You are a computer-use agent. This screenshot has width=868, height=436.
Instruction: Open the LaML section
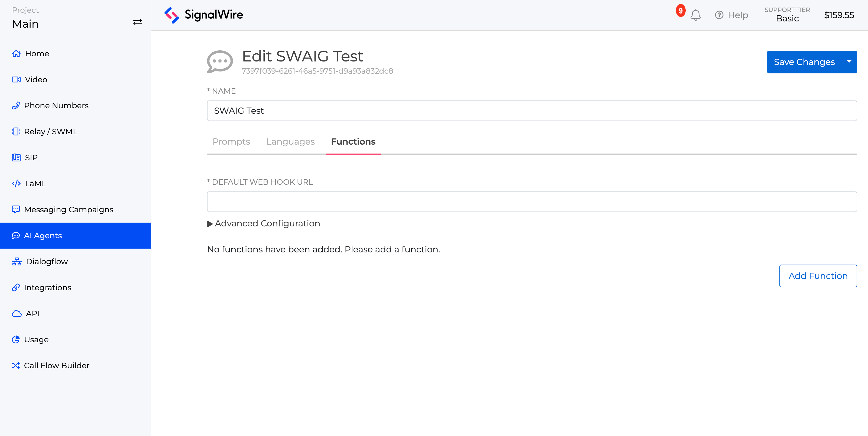click(x=75, y=183)
